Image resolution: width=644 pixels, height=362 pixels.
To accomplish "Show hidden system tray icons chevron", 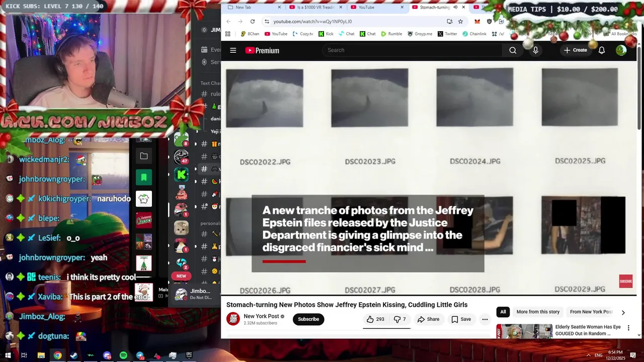I will pos(588,355).
